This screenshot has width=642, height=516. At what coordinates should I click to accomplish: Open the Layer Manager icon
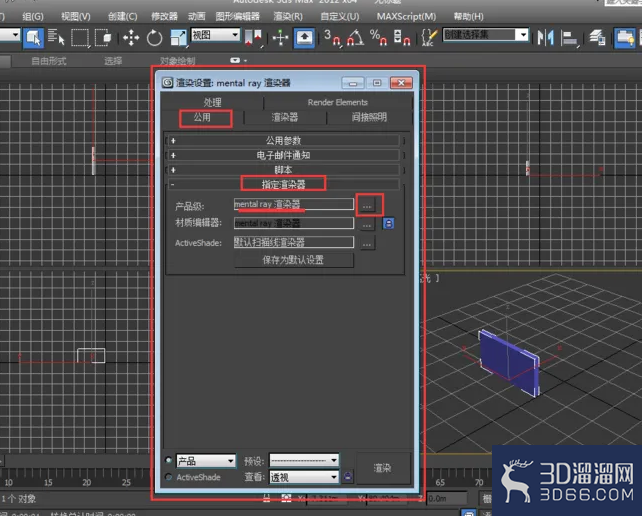(597, 38)
